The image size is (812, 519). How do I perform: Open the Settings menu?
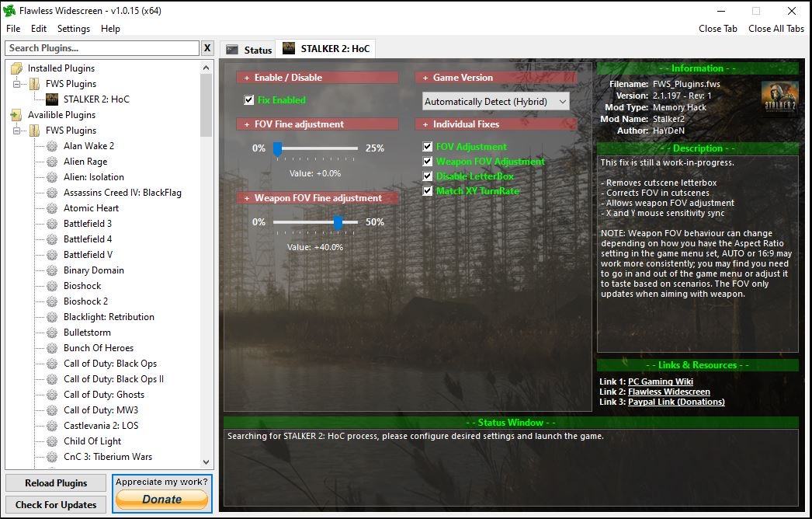coord(74,29)
